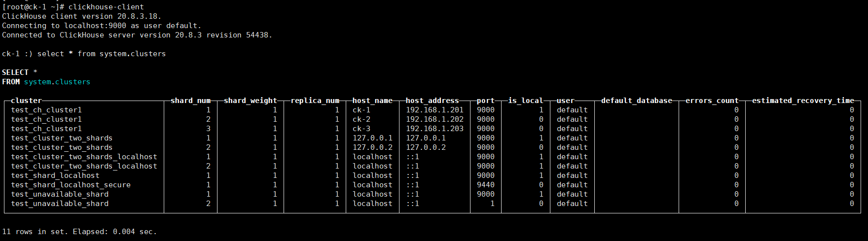Click host name '127.0.0.2' cell
This screenshot has height=241, width=868.
pyautogui.click(x=372, y=147)
